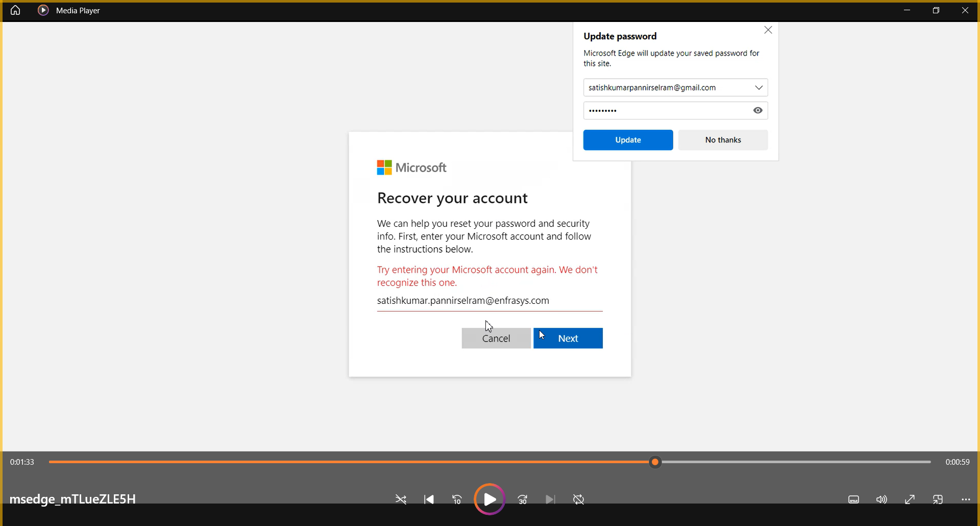Reveal password with eye icon
This screenshot has height=526, width=980.
pos(758,110)
